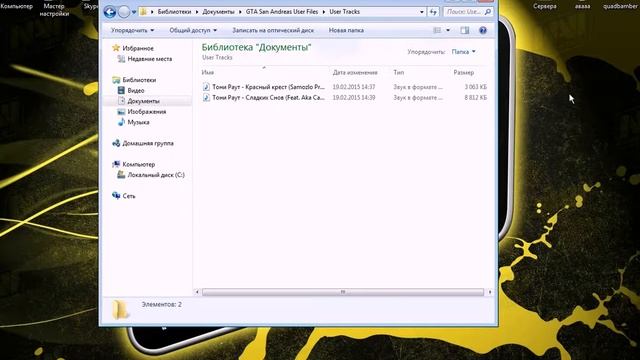The image size is (640, 360).
Task: Click Записать на оптический диск
Action: (x=273, y=30)
